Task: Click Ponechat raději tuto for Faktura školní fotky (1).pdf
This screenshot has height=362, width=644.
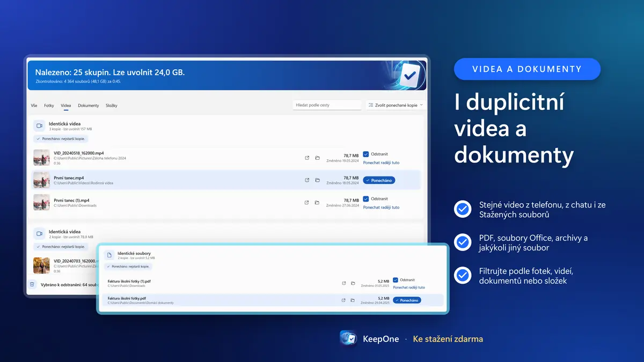Action: coord(409,287)
